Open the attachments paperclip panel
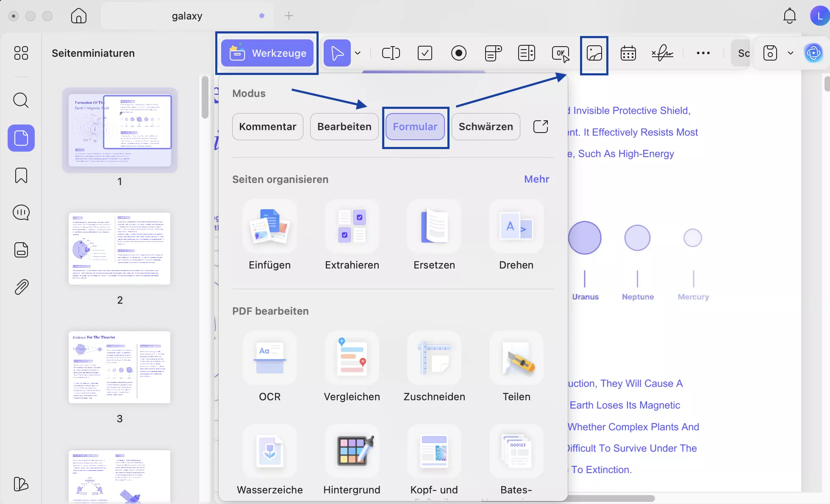Viewport: 830px width, 504px height. (21, 287)
